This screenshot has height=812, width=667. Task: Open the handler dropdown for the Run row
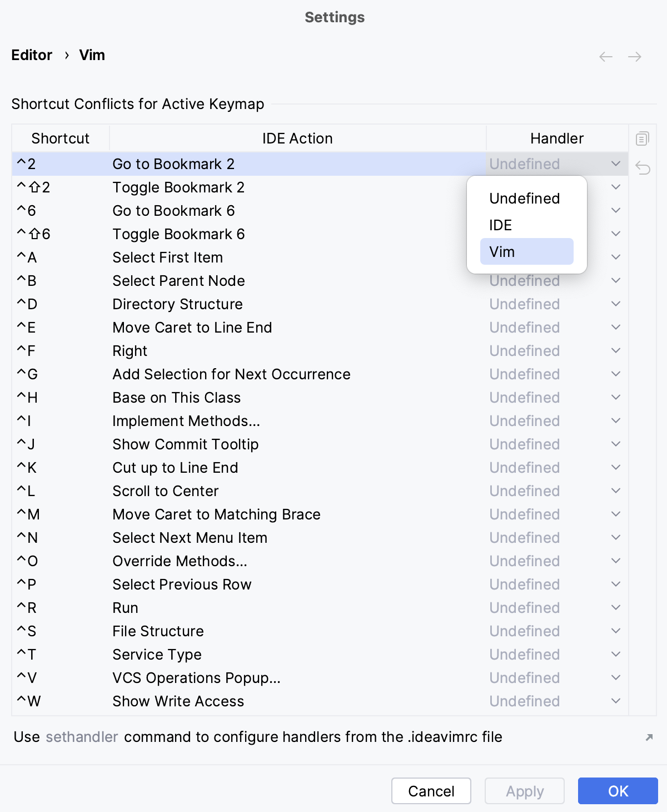pyautogui.click(x=616, y=607)
